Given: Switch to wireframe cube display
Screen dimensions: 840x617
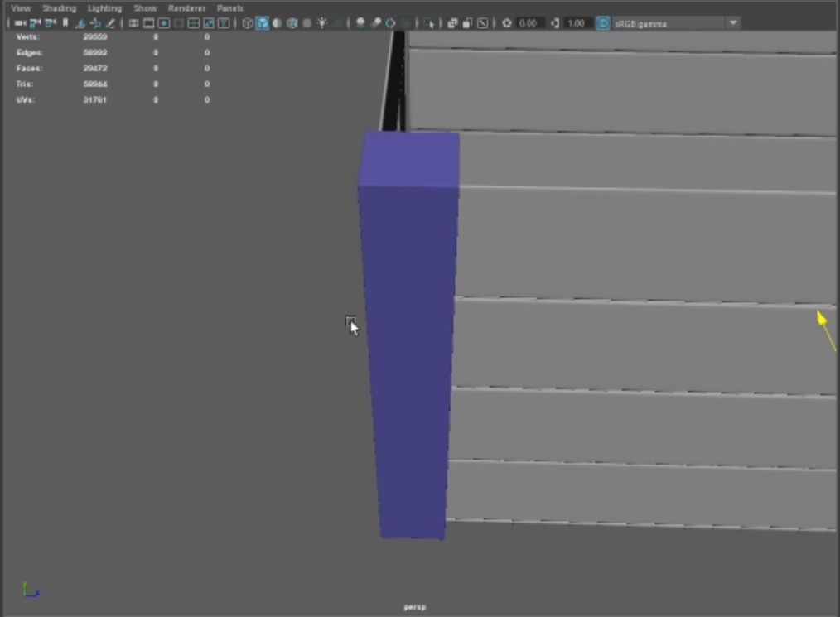Looking at the screenshot, I should pyautogui.click(x=247, y=23).
